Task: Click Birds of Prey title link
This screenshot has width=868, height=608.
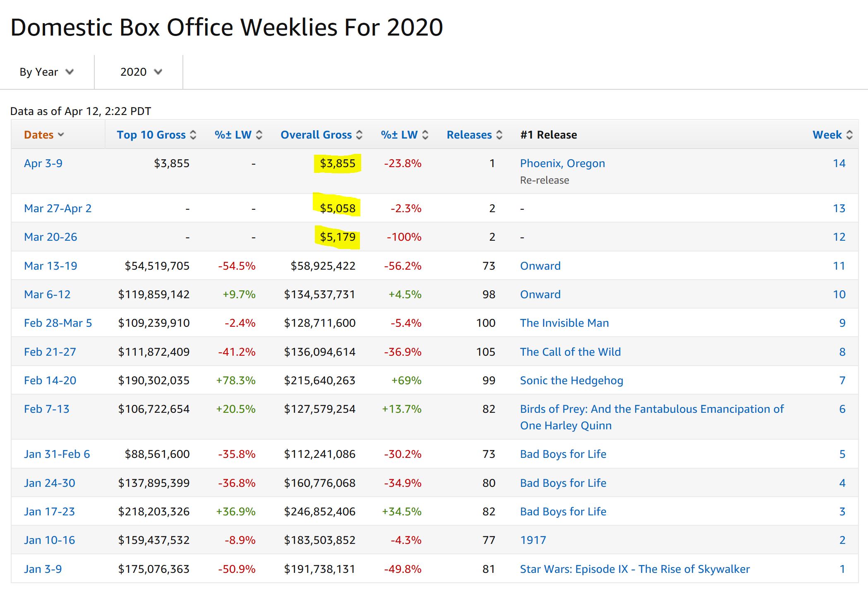Action: point(652,409)
